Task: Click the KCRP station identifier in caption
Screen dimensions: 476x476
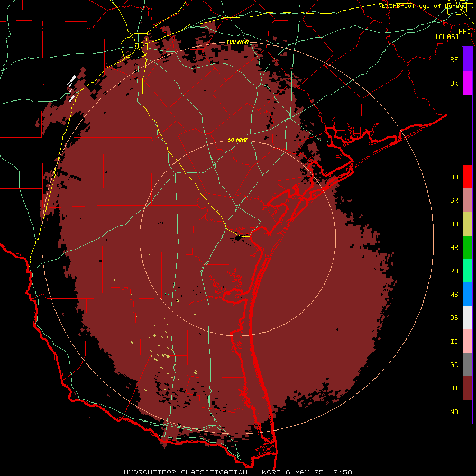Action: point(271,472)
